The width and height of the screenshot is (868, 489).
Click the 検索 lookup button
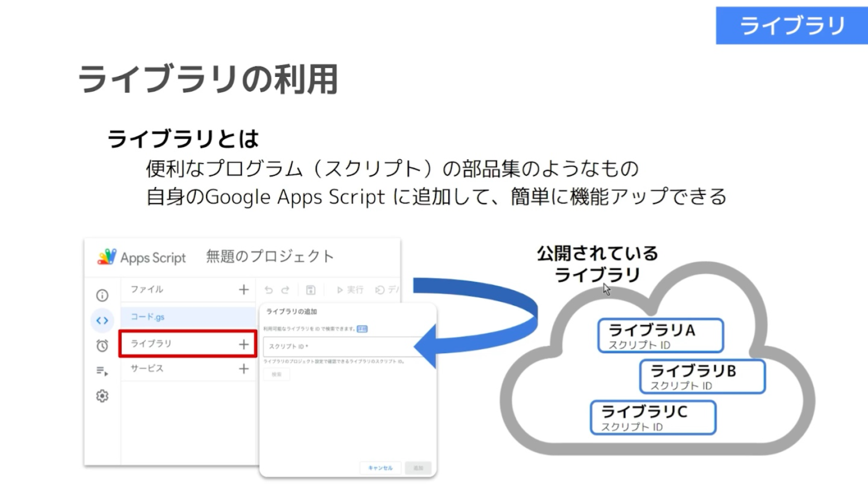[x=277, y=374]
